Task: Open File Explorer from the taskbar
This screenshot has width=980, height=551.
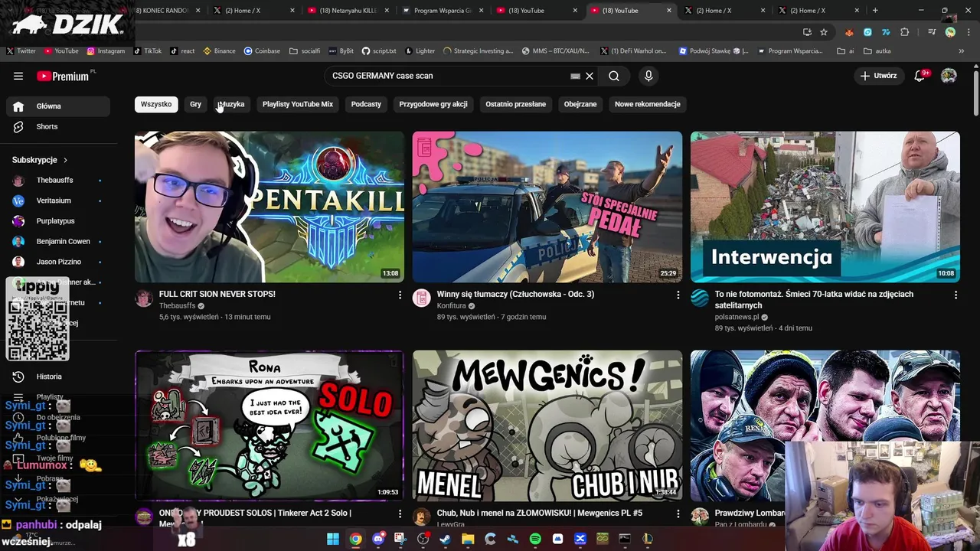Action: coord(468,539)
